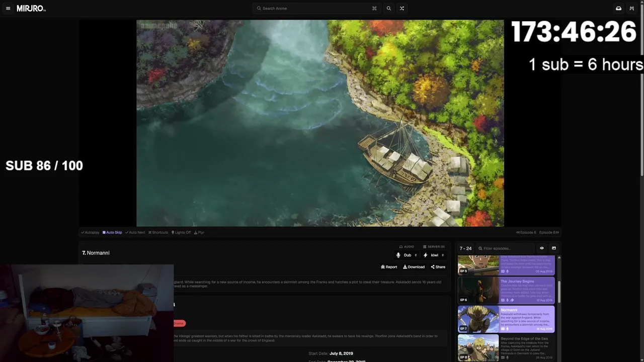Open the Shortcuts option

tap(158, 232)
